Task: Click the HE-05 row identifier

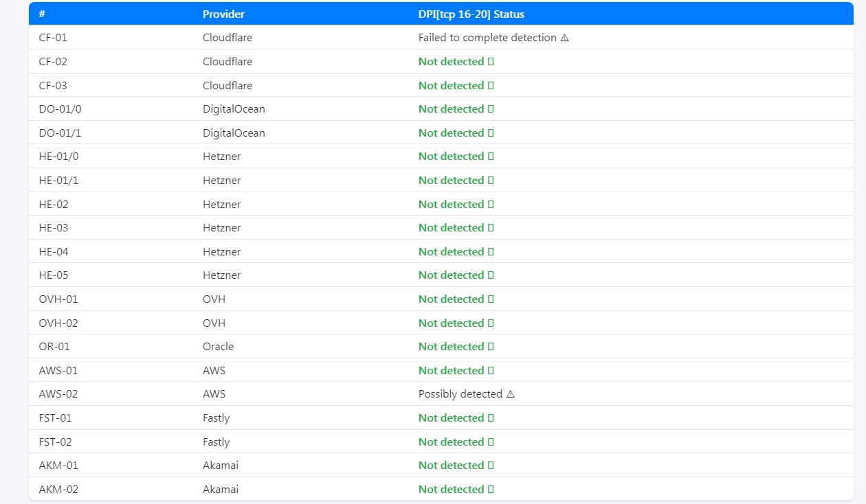Action: [x=54, y=275]
